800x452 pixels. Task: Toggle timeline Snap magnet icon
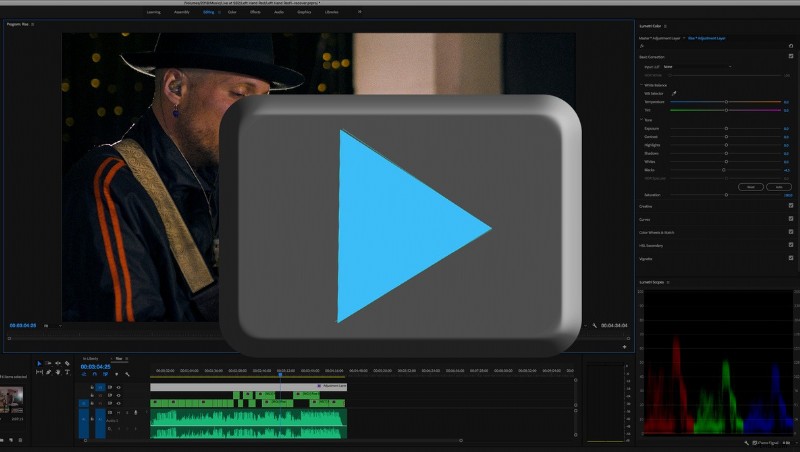coord(95,374)
